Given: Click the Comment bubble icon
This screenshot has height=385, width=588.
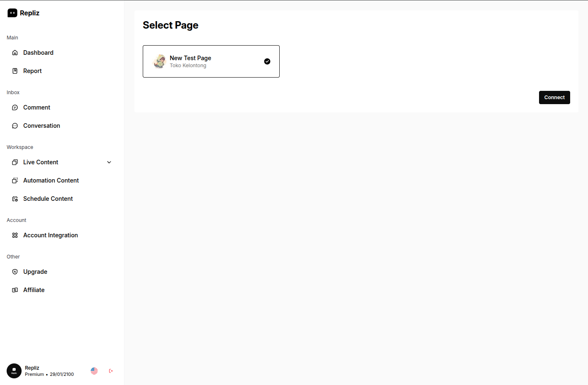Looking at the screenshot, I should pyautogui.click(x=15, y=107).
